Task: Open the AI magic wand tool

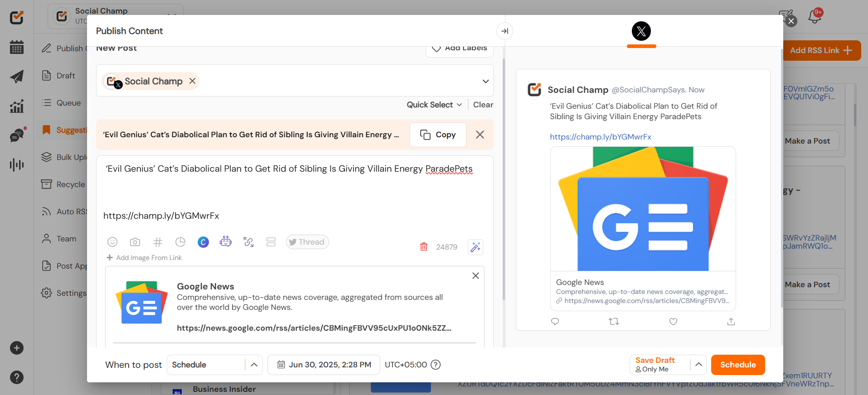Action: pos(475,247)
